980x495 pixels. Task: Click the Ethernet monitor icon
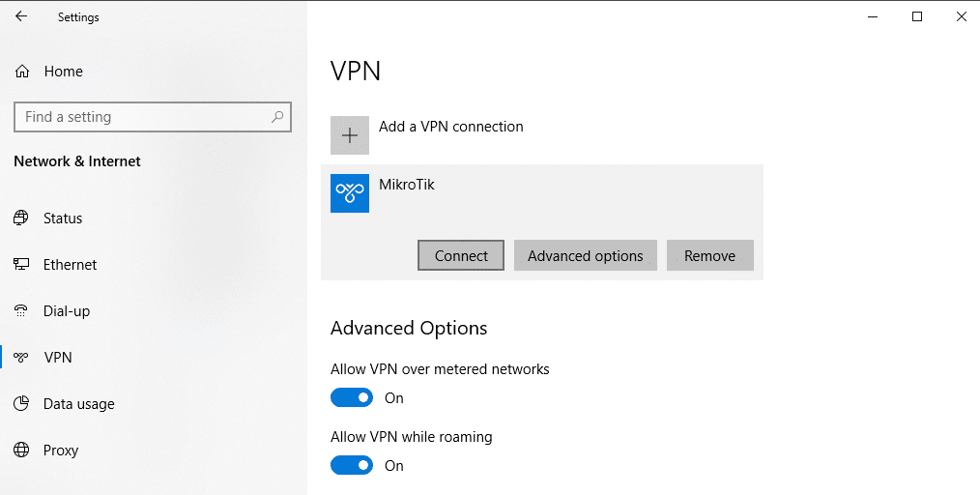click(21, 265)
